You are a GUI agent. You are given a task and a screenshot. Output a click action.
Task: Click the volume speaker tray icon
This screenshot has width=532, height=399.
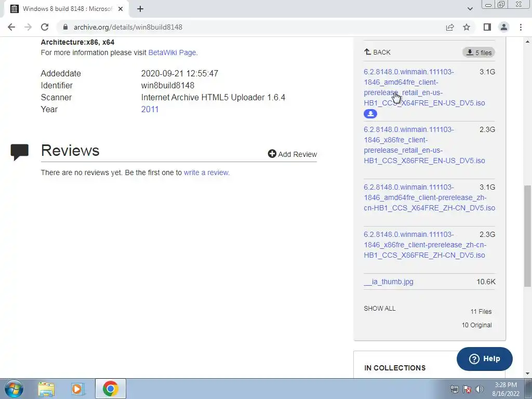coord(479,389)
